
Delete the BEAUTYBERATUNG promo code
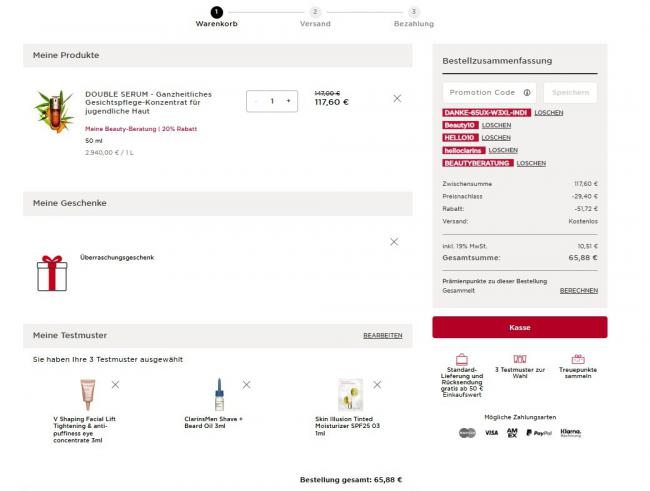531,162
